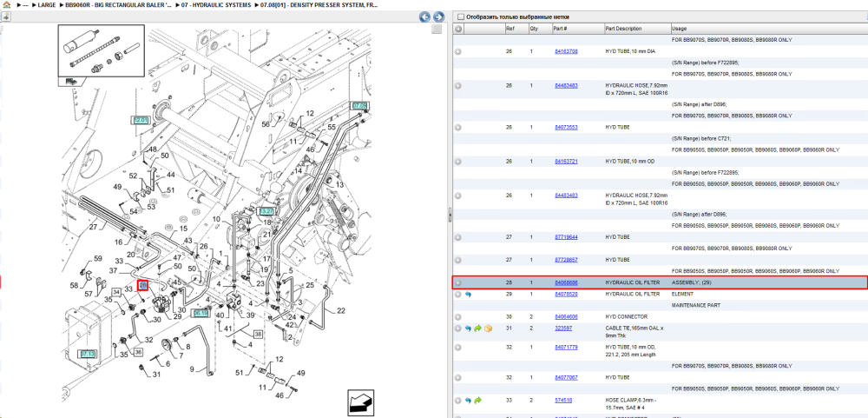Image resolution: width=868 pixels, height=418 pixels.
Task: Add part 84163721 using its plus icon
Action: [x=458, y=162]
